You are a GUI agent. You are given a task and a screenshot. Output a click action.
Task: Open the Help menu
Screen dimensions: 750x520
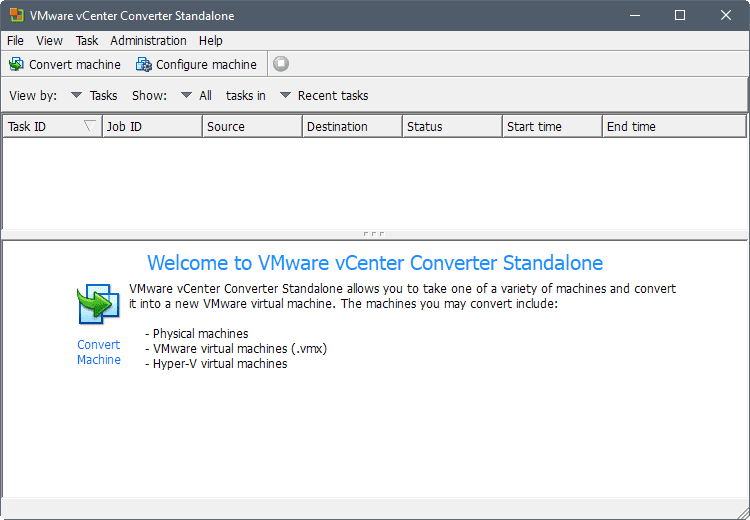pyautogui.click(x=210, y=40)
